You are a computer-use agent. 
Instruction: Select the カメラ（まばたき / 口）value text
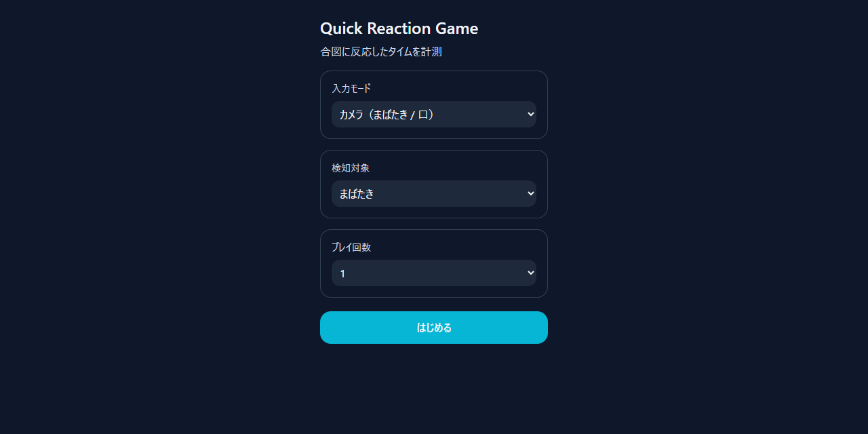pos(386,115)
